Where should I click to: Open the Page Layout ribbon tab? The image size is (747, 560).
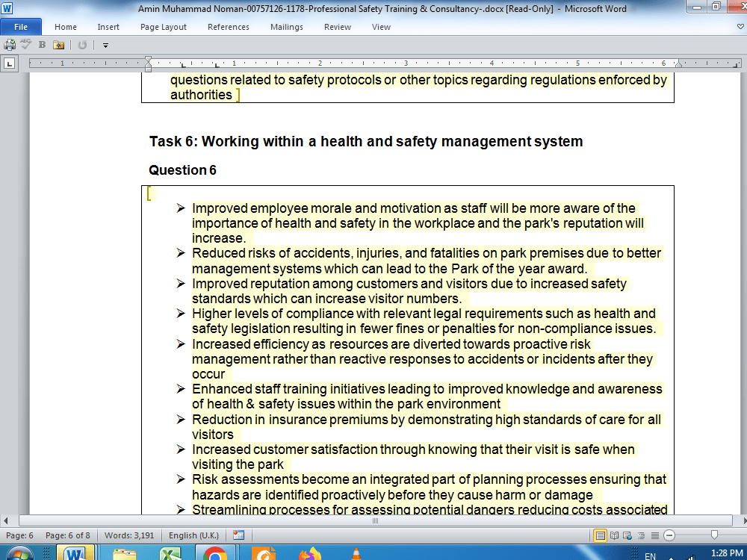163,26
